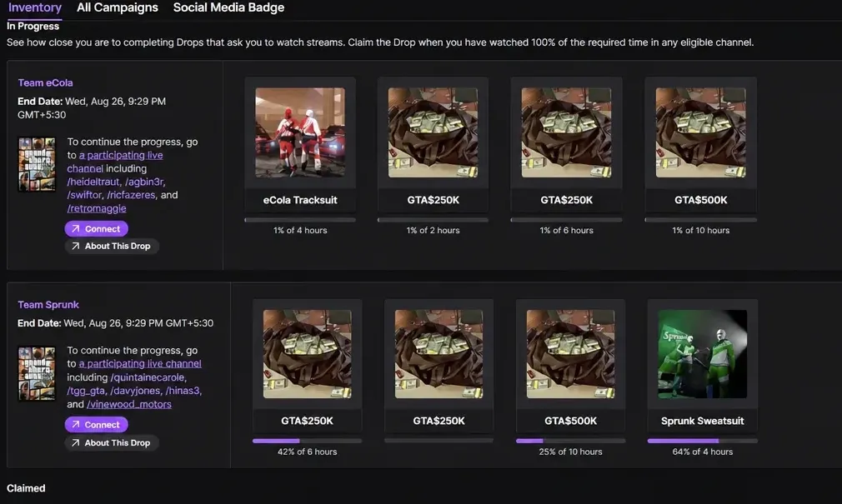Open /agbin3r channel link
Screen dimensions: 842x504
pos(144,182)
